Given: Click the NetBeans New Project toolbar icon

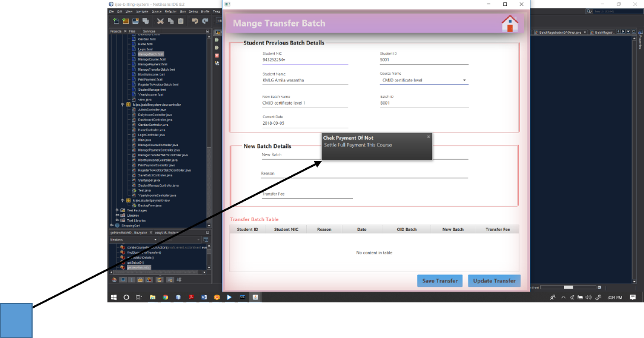Looking at the screenshot, I should click(x=125, y=21).
